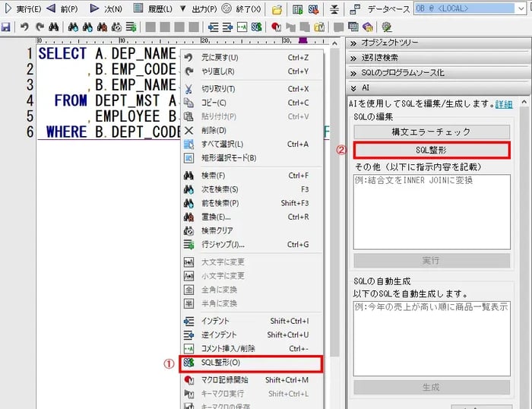Open the folder icon in top toolbar

tap(277, 9)
